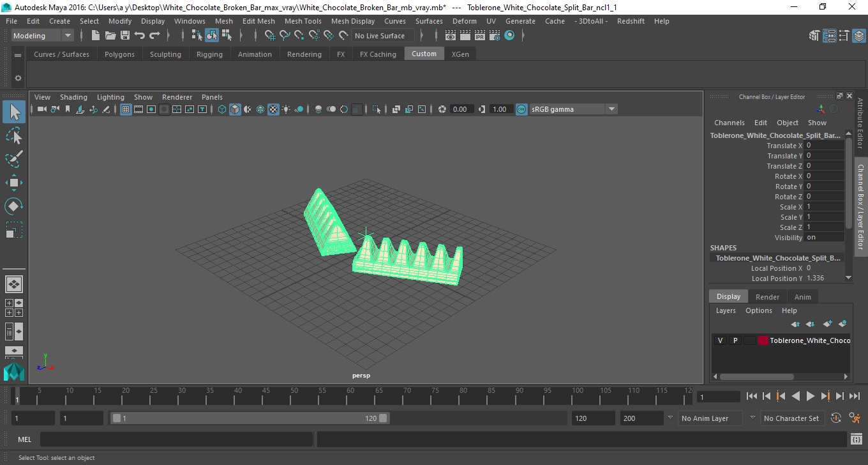Click the Redo arrow icon
Viewport: 868px width, 465px height.
(154, 36)
